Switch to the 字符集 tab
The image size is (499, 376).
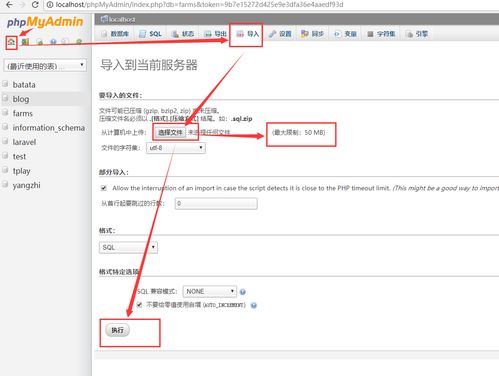(380, 34)
